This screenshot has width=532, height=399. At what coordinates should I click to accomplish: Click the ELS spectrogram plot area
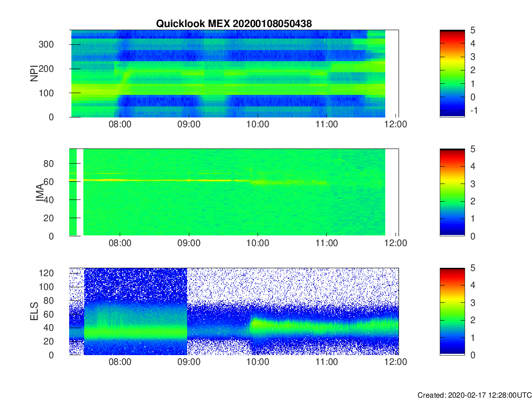(234, 311)
